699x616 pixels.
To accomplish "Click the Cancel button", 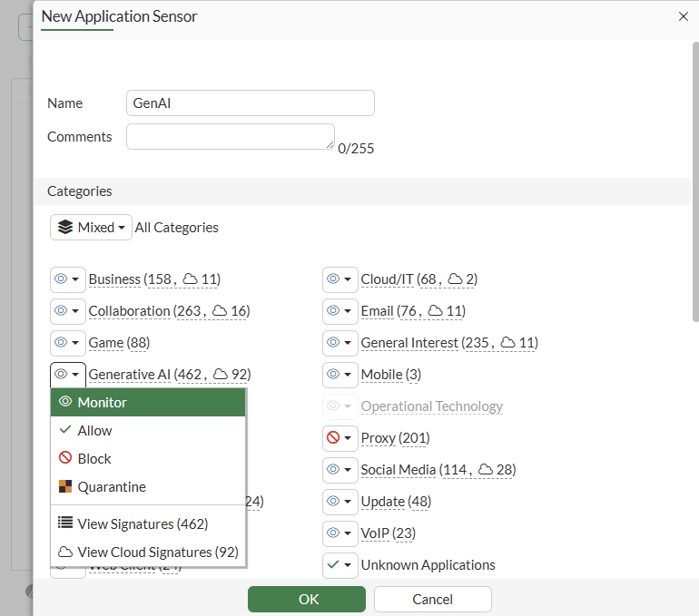I will click(432, 599).
